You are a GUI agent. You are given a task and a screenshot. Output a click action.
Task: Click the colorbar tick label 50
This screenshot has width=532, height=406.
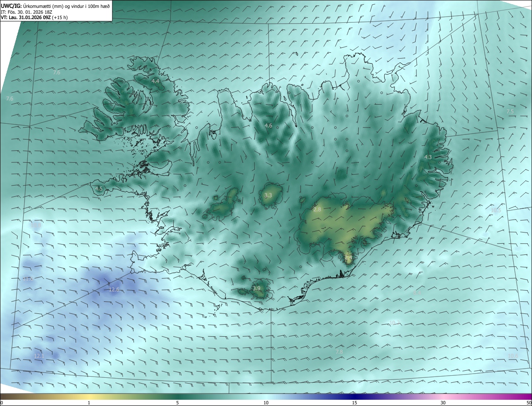pos(529,403)
